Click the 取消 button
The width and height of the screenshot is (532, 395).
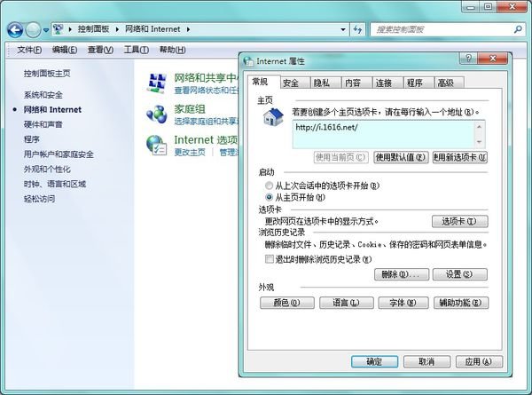pos(426,362)
